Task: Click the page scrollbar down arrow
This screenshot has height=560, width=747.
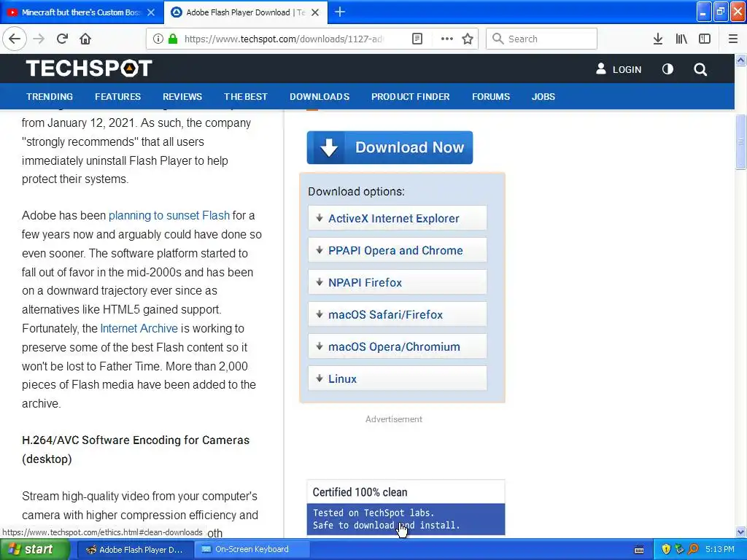Action: tap(741, 532)
